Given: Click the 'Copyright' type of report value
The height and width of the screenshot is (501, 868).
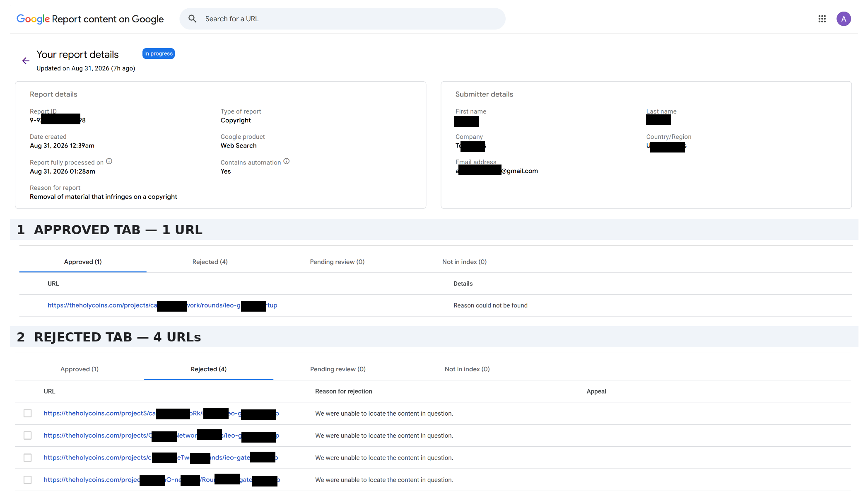Looking at the screenshot, I should [x=236, y=120].
